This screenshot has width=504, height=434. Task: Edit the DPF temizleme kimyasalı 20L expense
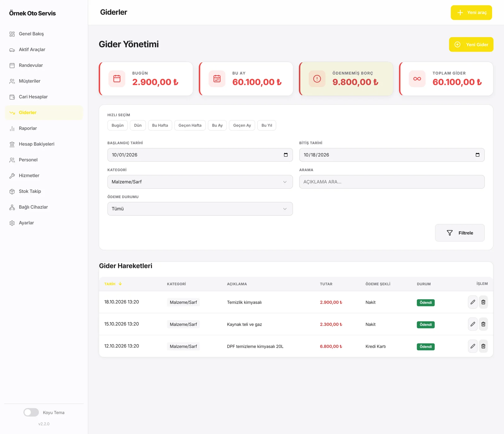473,346
